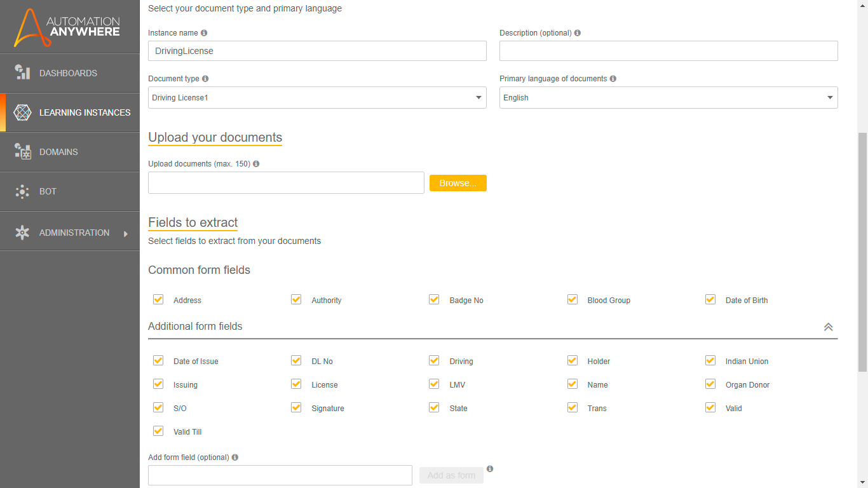Expand the Administration submenu arrow

click(x=126, y=233)
